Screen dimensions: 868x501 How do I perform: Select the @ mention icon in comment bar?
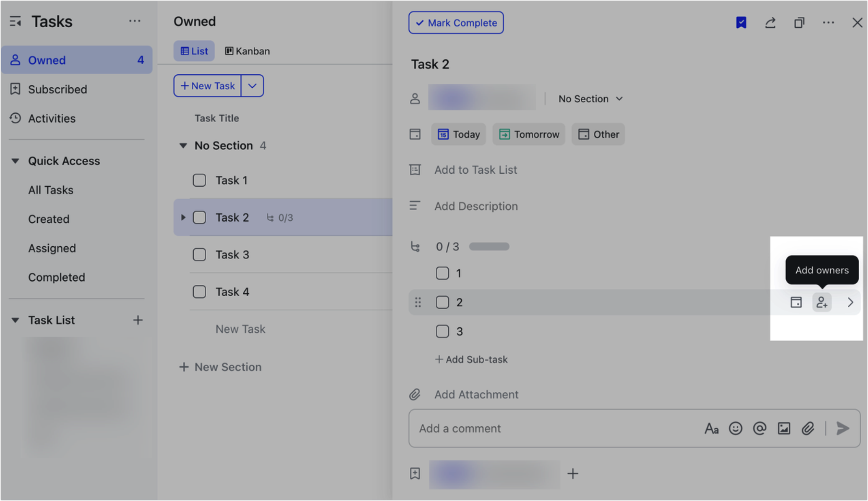(x=759, y=428)
